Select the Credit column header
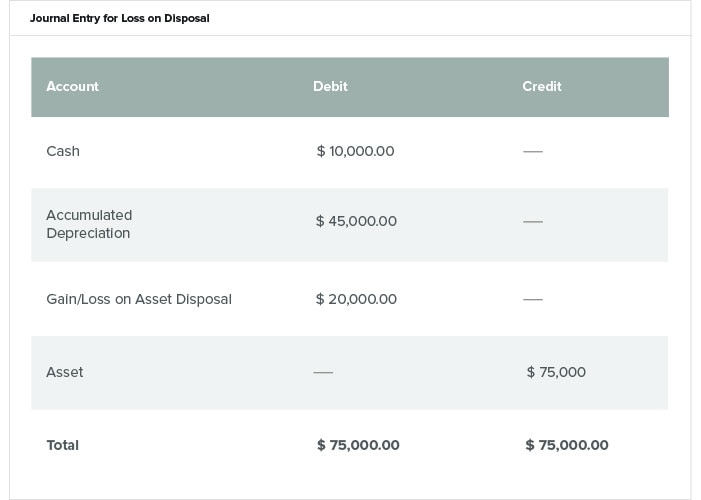 541,86
